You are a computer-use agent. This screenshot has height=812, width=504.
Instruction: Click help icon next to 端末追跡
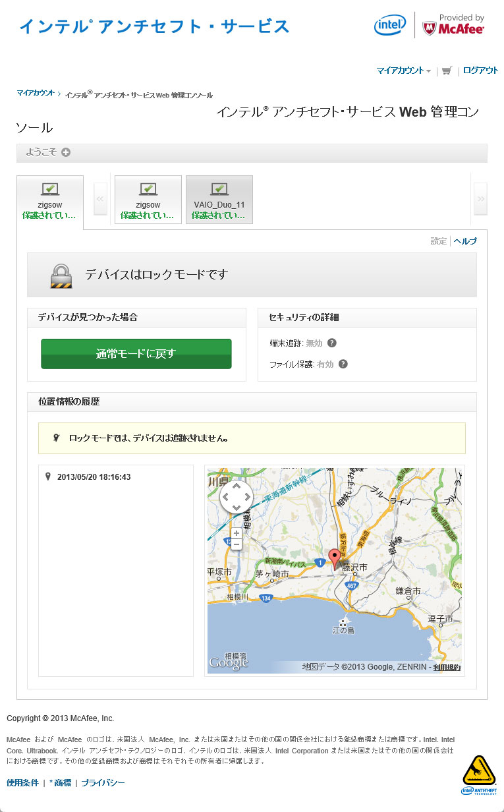pos(332,343)
